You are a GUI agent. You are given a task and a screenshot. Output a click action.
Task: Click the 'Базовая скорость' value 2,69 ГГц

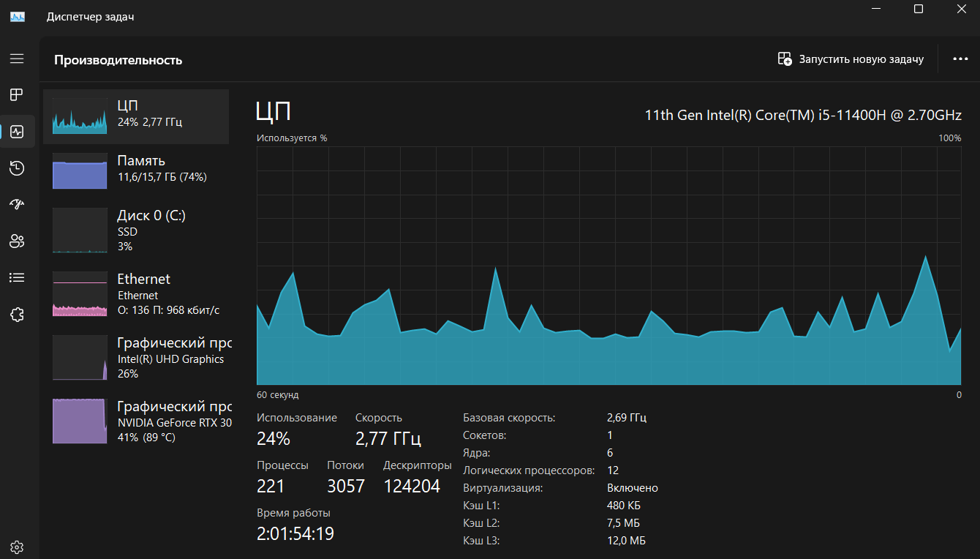(627, 418)
